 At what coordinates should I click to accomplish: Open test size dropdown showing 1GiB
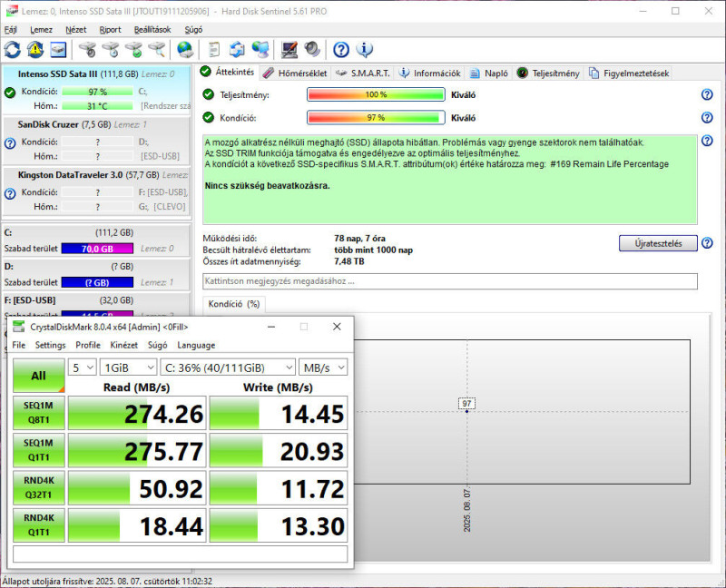tap(128, 367)
